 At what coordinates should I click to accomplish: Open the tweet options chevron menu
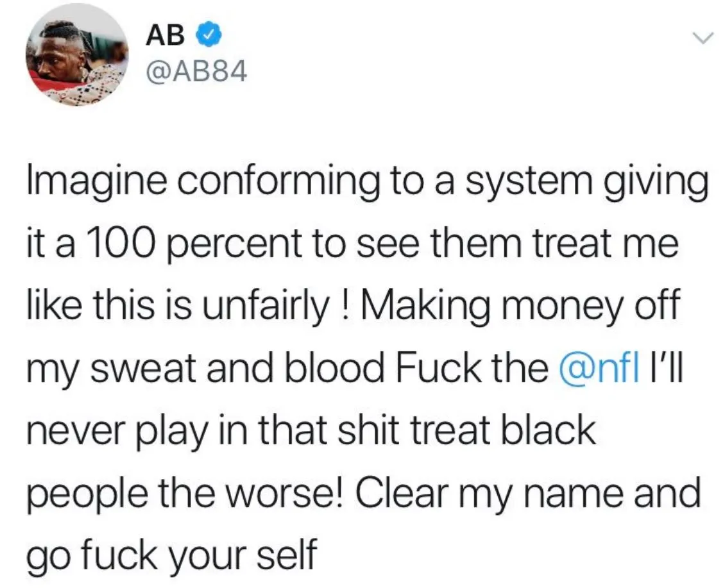tap(703, 40)
